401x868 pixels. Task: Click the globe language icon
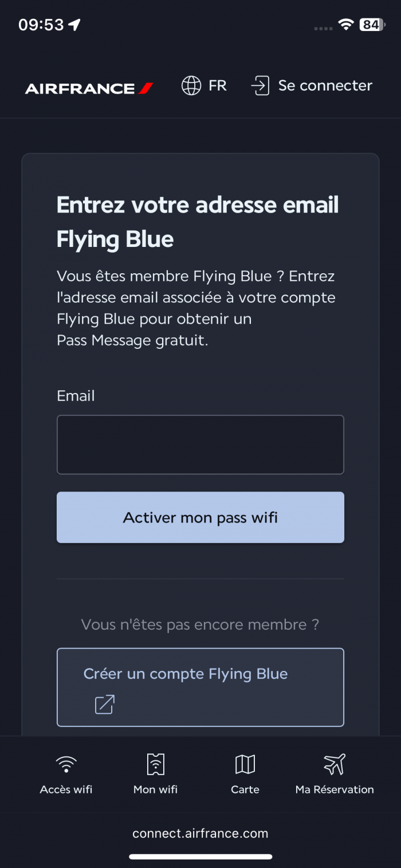tap(191, 86)
